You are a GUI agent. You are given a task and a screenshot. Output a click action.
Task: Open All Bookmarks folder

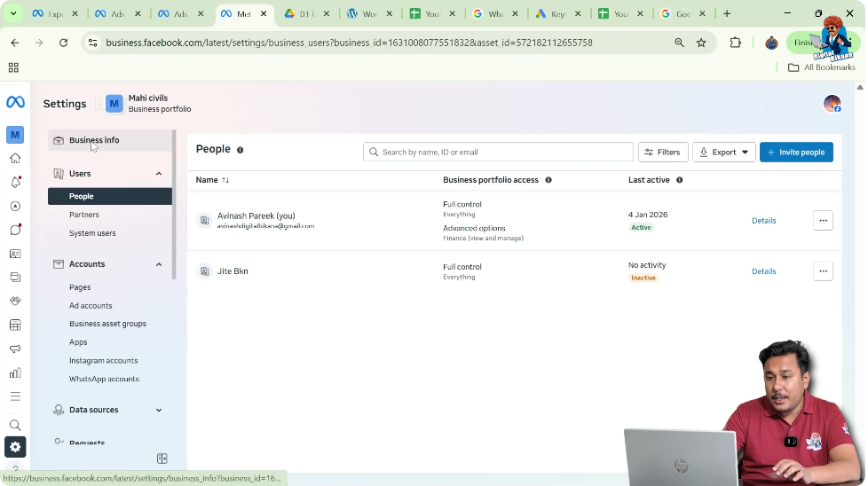(x=822, y=67)
